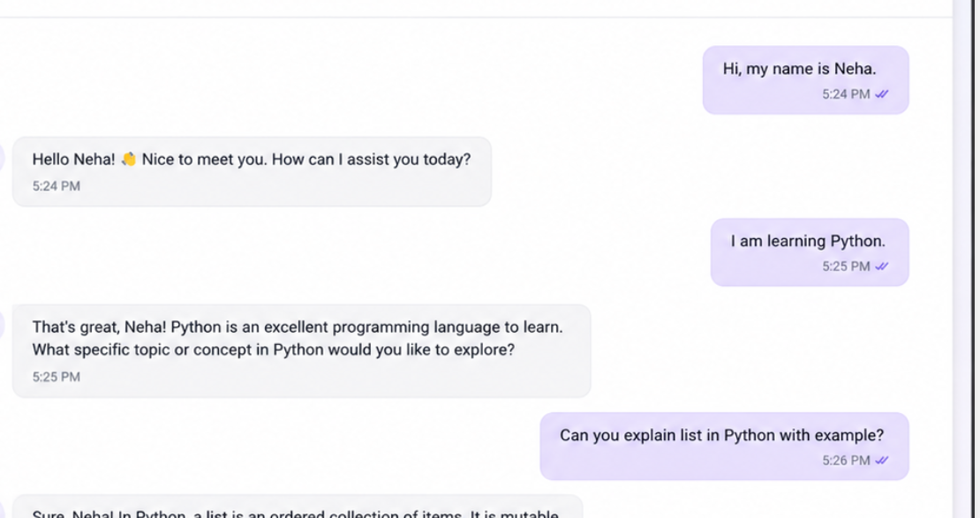Click the 'Sure, Neha! In Python' reply bubble
Image resolution: width=980 pixels, height=518 pixels.
click(x=298, y=507)
